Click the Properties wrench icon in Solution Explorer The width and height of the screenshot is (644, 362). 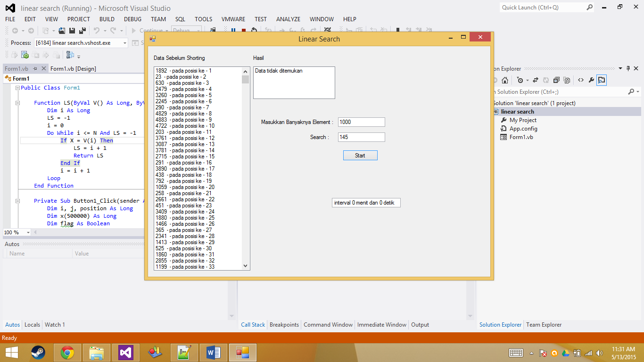click(591, 80)
